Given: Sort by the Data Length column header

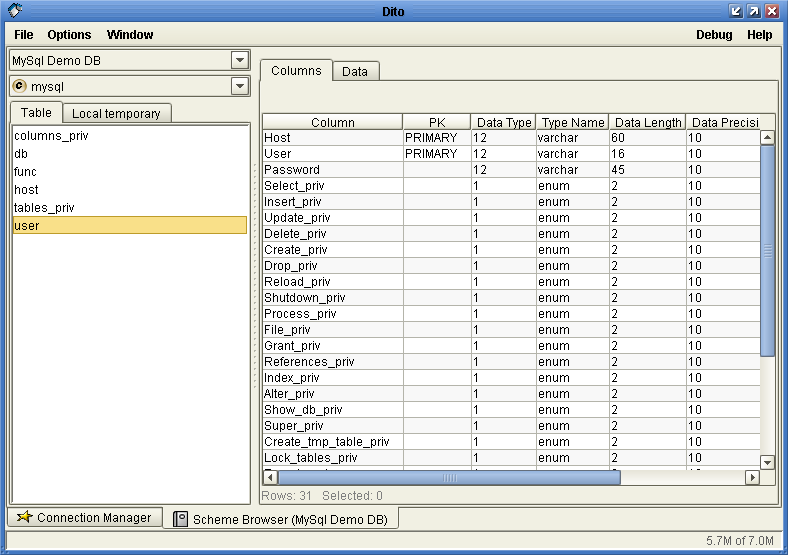Looking at the screenshot, I should click(x=647, y=122).
